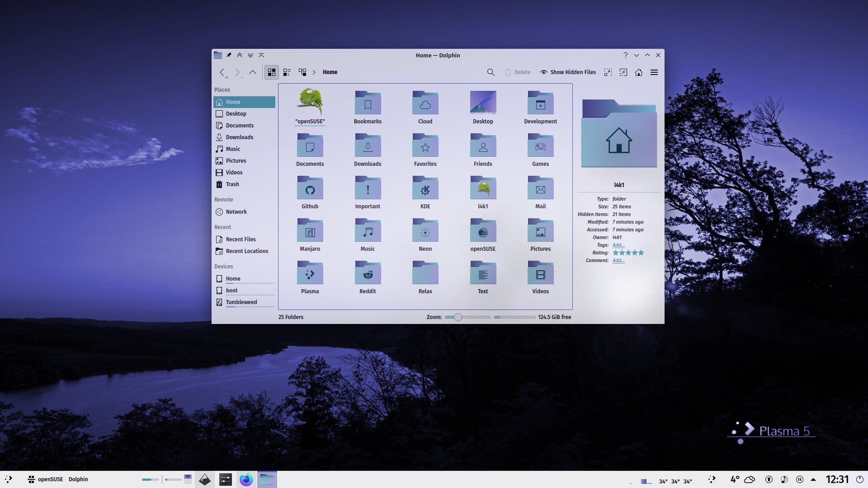This screenshot has height=488, width=868.
Task: Select the Favorites folder
Action: click(425, 150)
